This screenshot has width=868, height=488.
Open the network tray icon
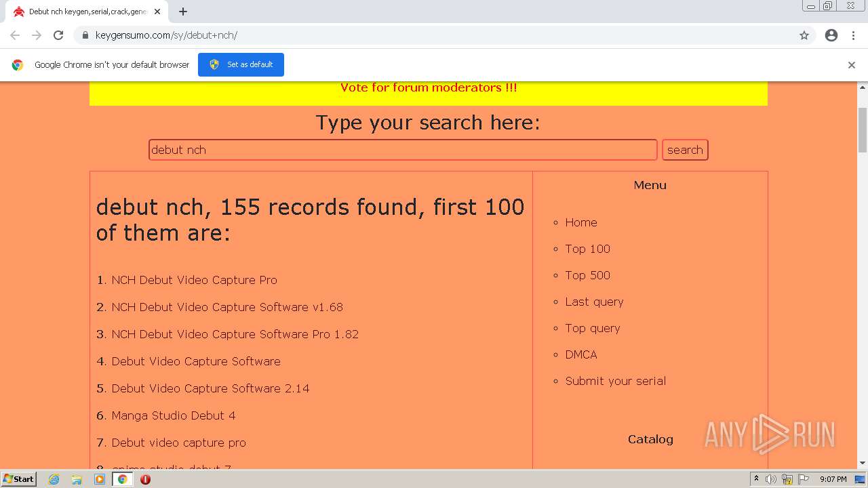point(787,479)
